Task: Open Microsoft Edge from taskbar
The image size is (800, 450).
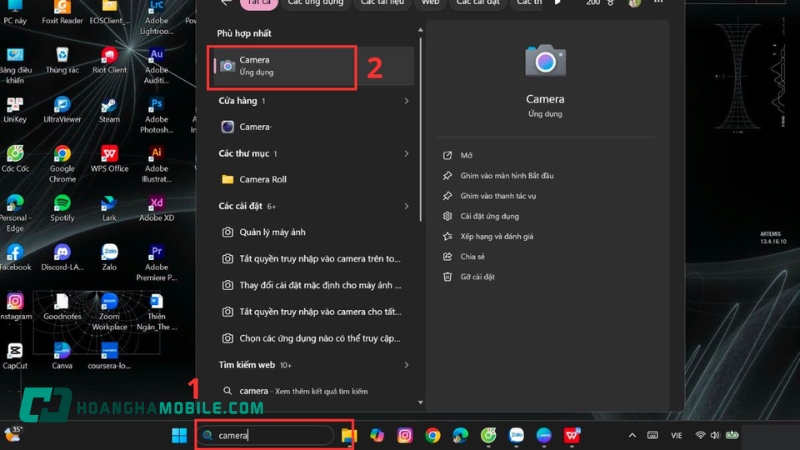Action: coord(460,435)
